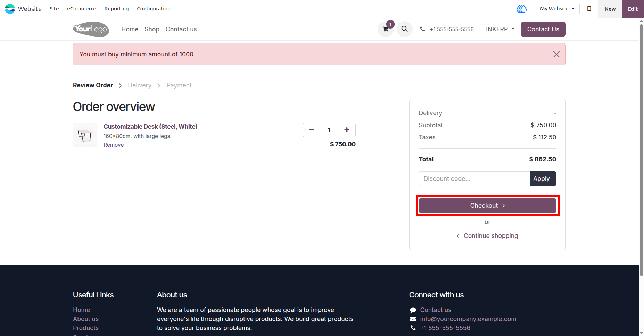
Task: Click the Review Order breadcrumb step
Action: pos(93,85)
